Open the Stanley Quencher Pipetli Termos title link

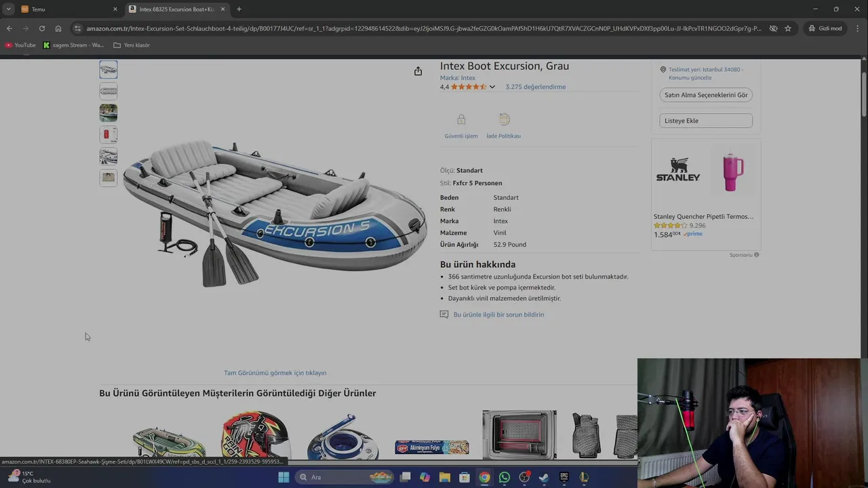703,216
